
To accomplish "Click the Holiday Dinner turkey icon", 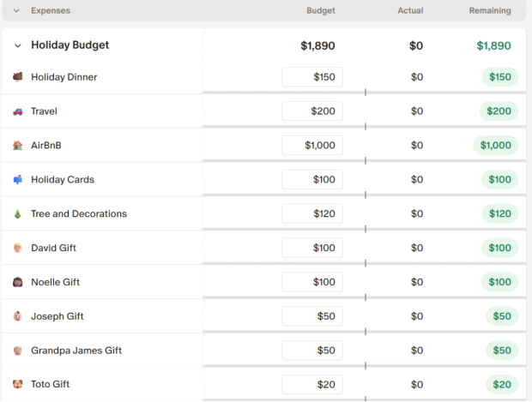I will [17, 77].
